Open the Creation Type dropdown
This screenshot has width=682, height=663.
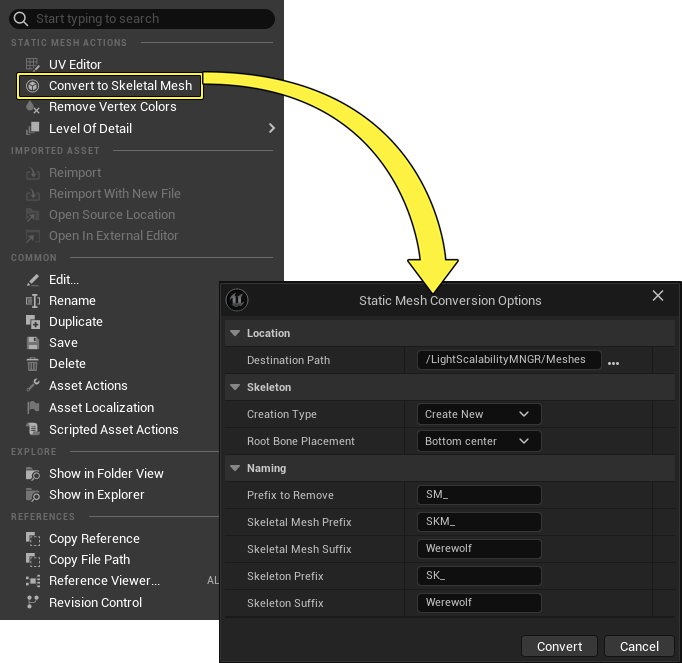click(479, 414)
